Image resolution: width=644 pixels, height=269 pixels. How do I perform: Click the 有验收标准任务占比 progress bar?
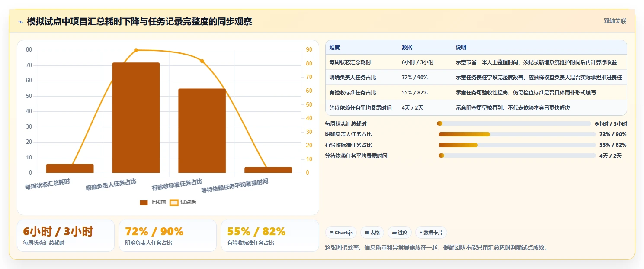(517, 145)
